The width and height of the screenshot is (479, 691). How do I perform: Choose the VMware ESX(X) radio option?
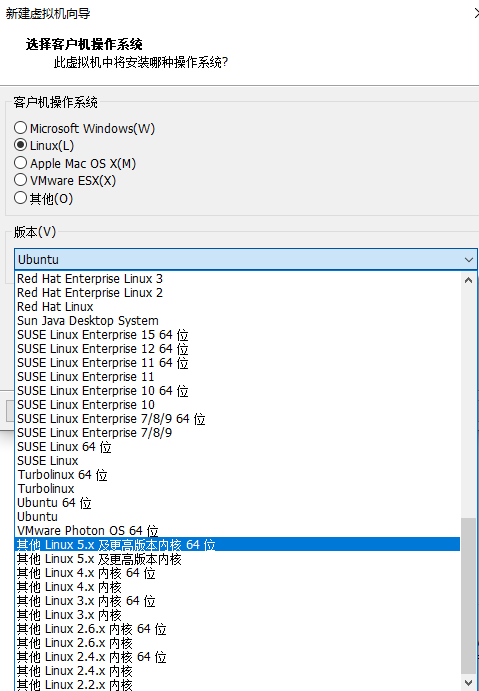pyautogui.click(x=20, y=180)
